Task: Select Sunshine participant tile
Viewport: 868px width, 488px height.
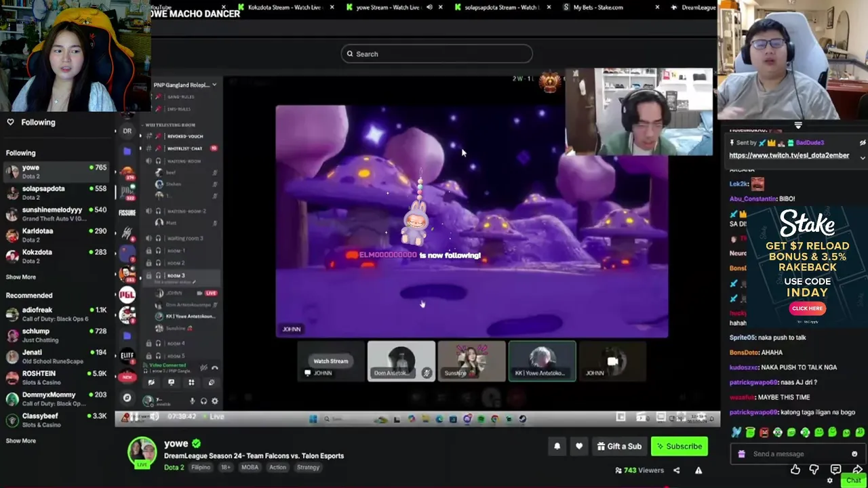Action: coord(471,361)
